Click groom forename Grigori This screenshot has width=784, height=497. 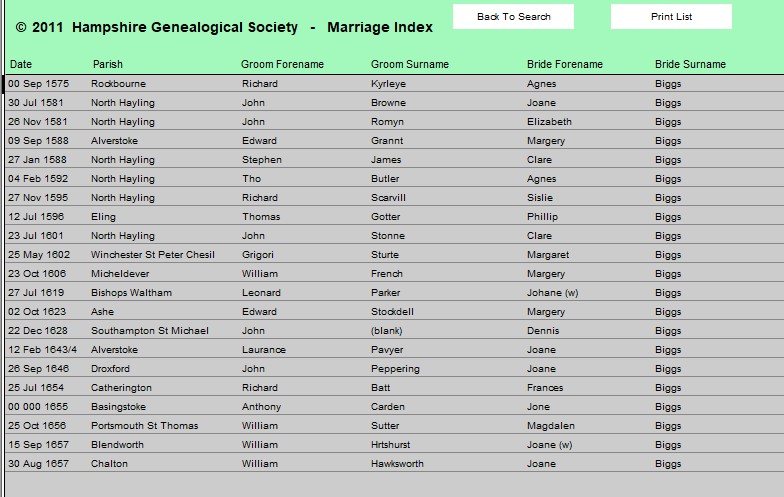[259, 255]
